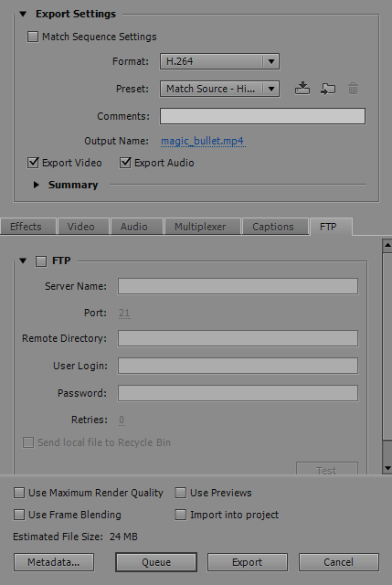Viewport: 392px width, 585px height.
Task: Click the Import Preset icon
Action: 328,90
